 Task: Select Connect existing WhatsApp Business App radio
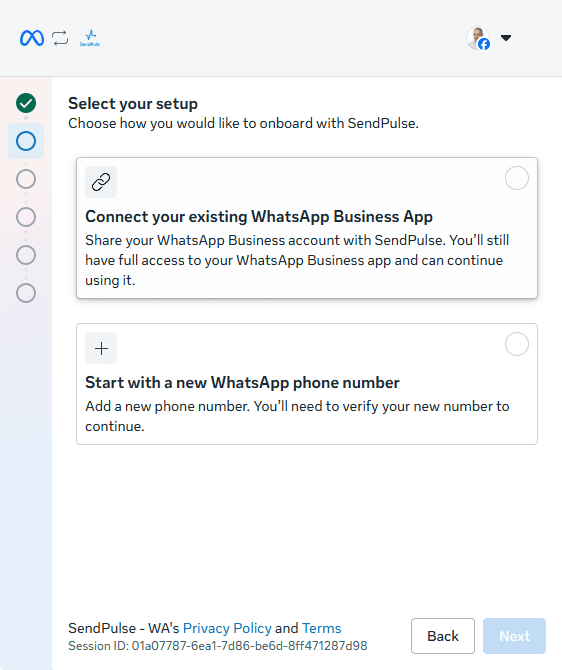click(x=517, y=178)
